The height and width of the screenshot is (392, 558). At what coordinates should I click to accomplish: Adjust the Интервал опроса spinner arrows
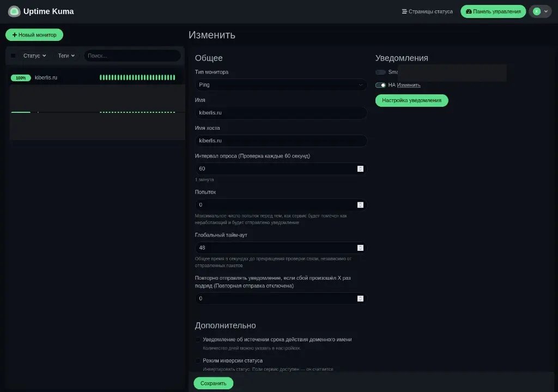click(360, 169)
